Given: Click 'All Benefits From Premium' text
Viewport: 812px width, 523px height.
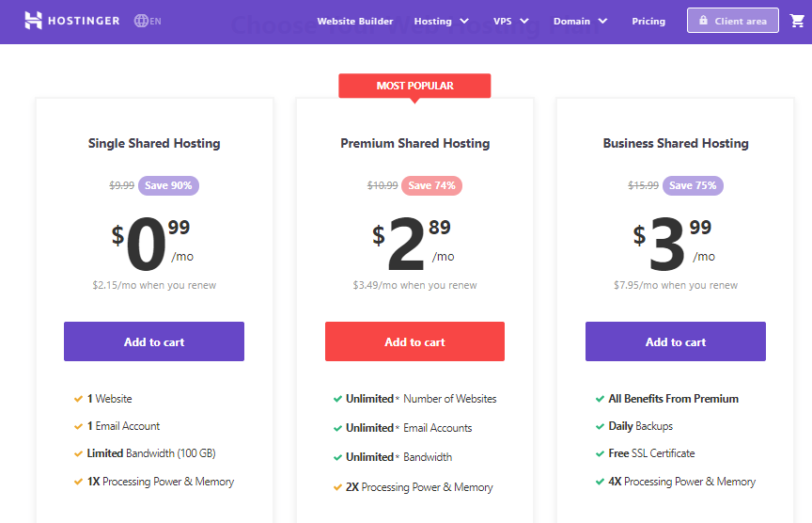Looking at the screenshot, I should point(673,399).
